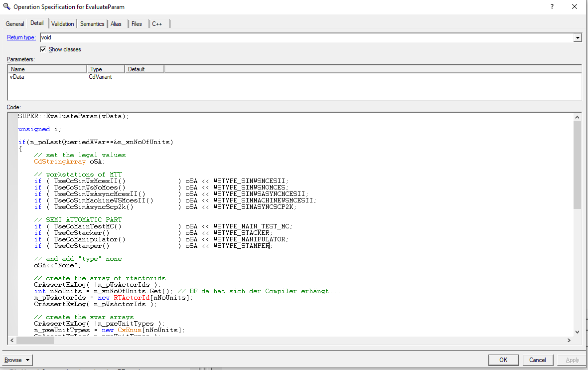Confirm changes with the OK button
Image resolution: width=588 pixels, height=370 pixels.
pos(503,360)
